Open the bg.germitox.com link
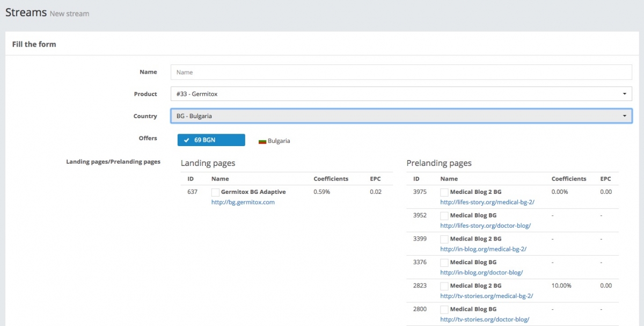 (x=243, y=202)
